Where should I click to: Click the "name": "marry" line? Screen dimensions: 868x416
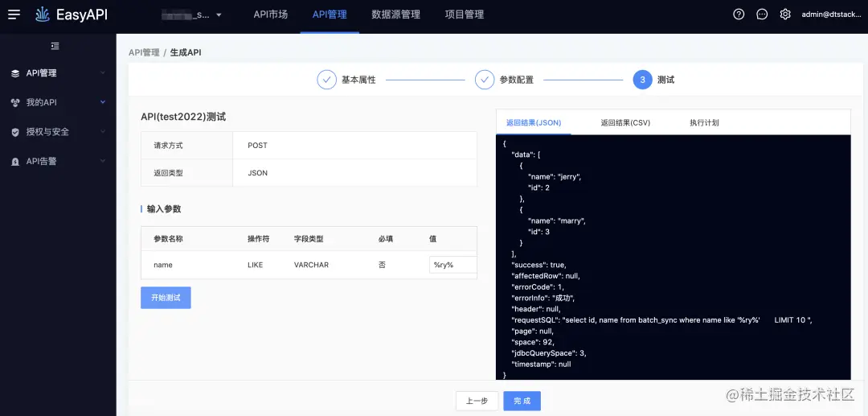[556, 220]
